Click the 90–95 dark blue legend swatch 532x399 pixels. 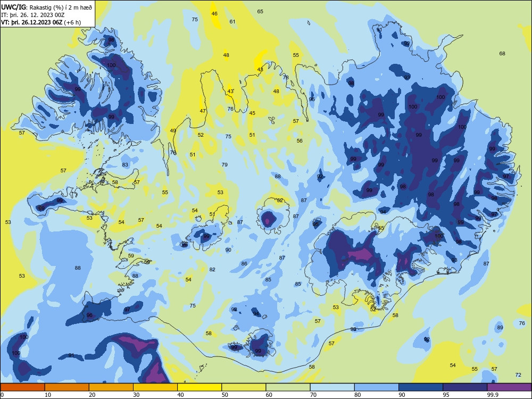click(x=421, y=387)
